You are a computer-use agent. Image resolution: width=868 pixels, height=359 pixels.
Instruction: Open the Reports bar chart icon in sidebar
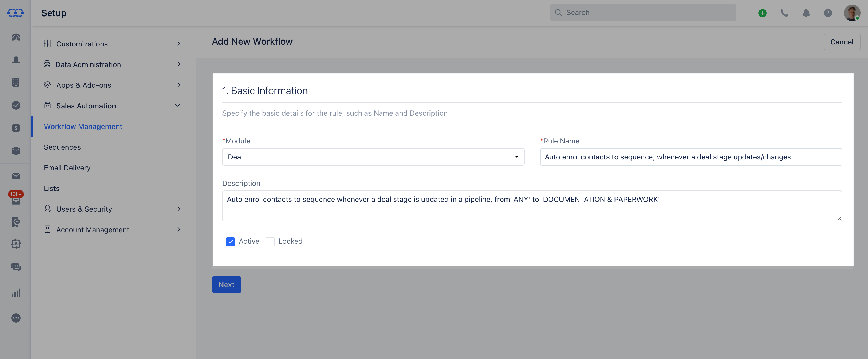tap(16, 293)
